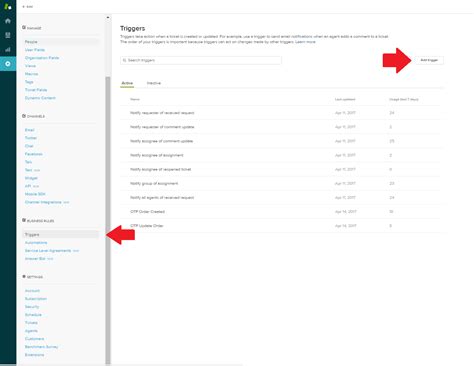Open Customers settings link
This screenshot has width=474, height=366.
(x=34, y=339)
